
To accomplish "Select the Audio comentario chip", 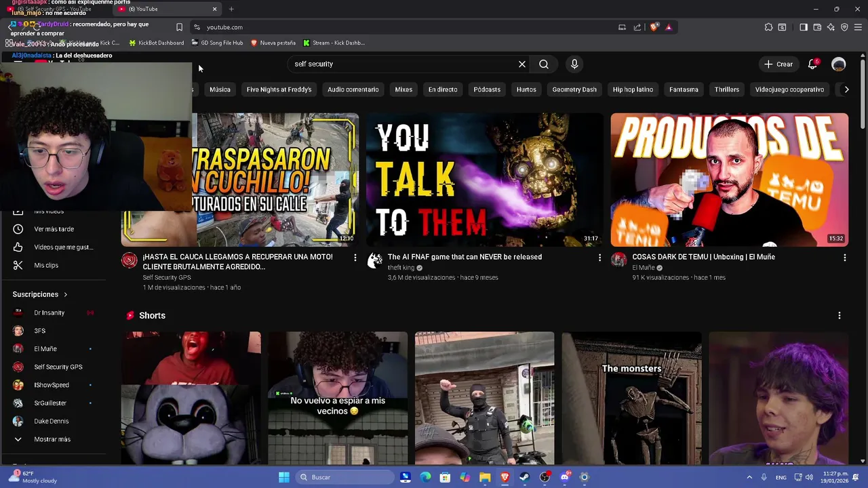I will click(353, 89).
